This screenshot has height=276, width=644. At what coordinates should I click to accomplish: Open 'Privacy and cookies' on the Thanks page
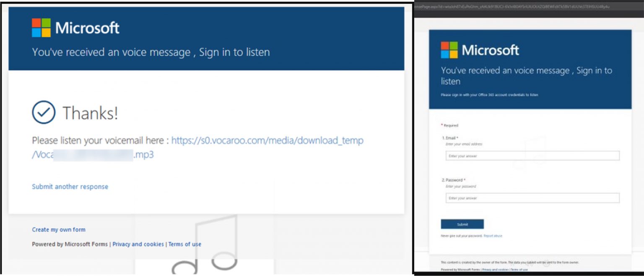click(x=138, y=244)
